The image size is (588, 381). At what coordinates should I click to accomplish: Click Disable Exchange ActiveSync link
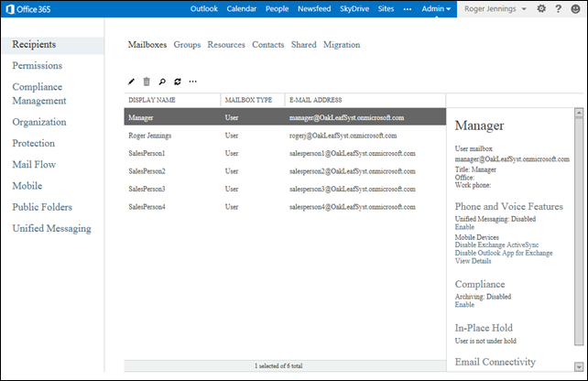tap(496, 245)
